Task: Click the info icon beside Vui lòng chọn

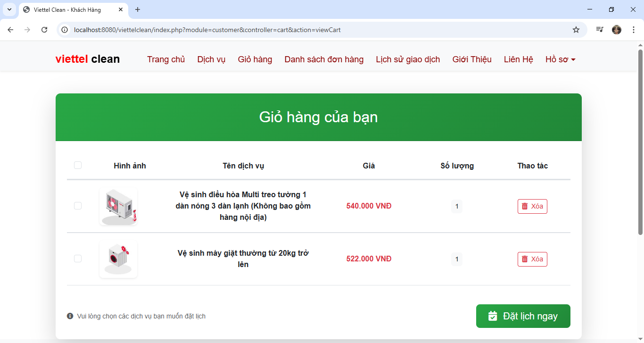Action: (x=70, y=316)
